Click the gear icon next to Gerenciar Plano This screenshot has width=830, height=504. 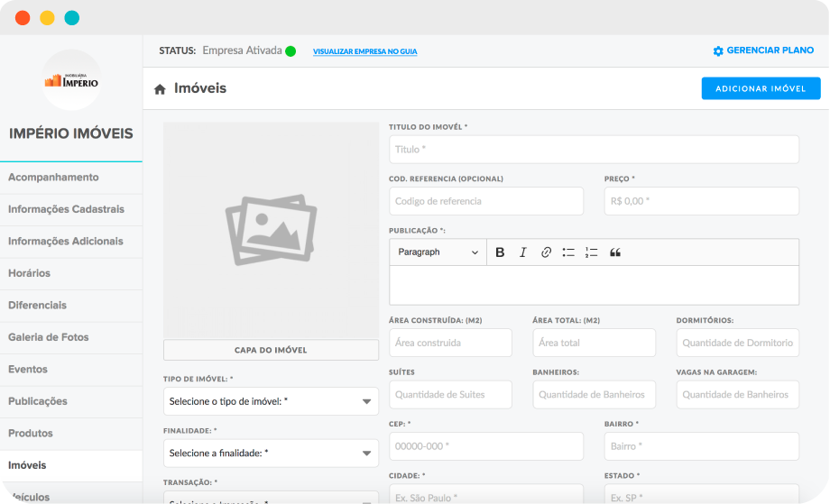coord(718,50)
